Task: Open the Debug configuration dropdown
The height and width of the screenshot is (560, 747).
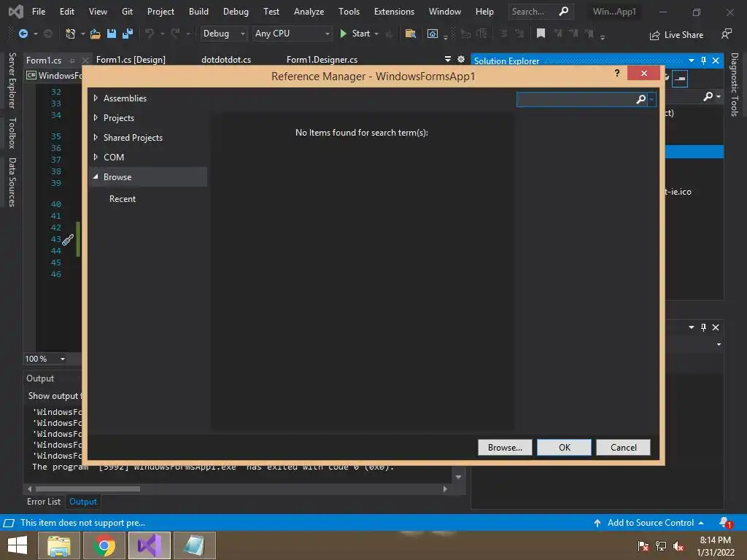Action: pos(223,34)
